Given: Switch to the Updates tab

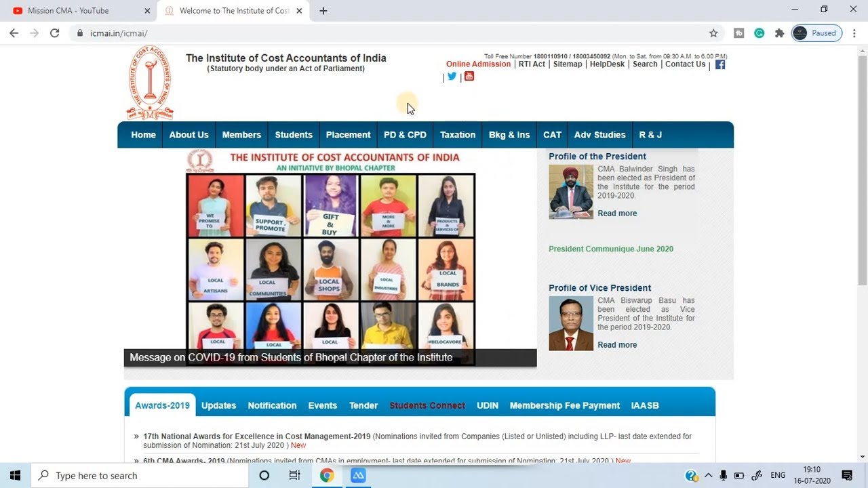Looking at the screenshot, I should (x=218, y=405).
